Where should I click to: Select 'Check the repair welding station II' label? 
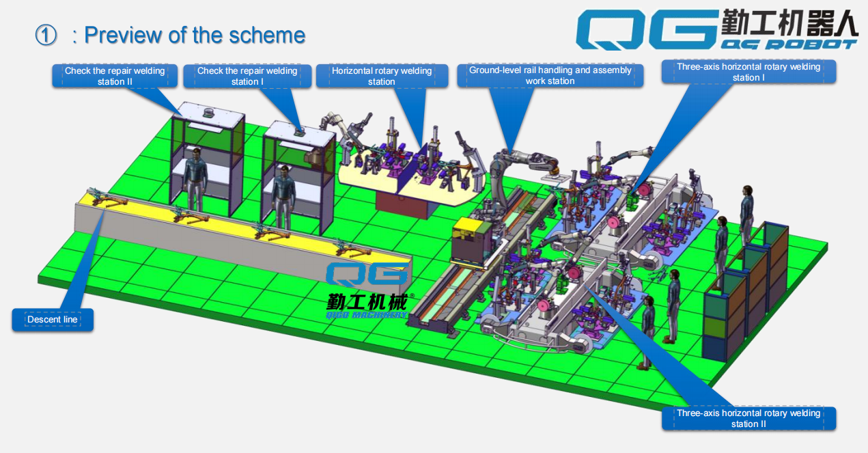pyautogui.click(x=115, y=76)
